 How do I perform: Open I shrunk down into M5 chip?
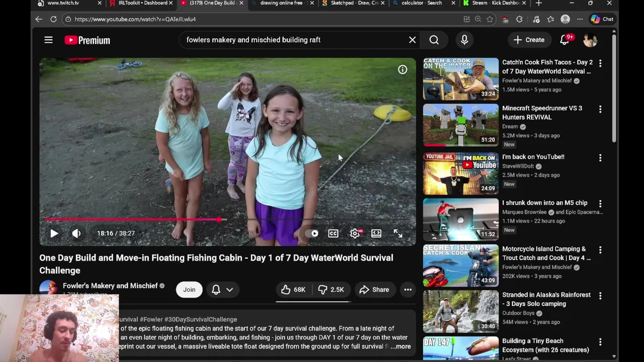click(545, 203)
